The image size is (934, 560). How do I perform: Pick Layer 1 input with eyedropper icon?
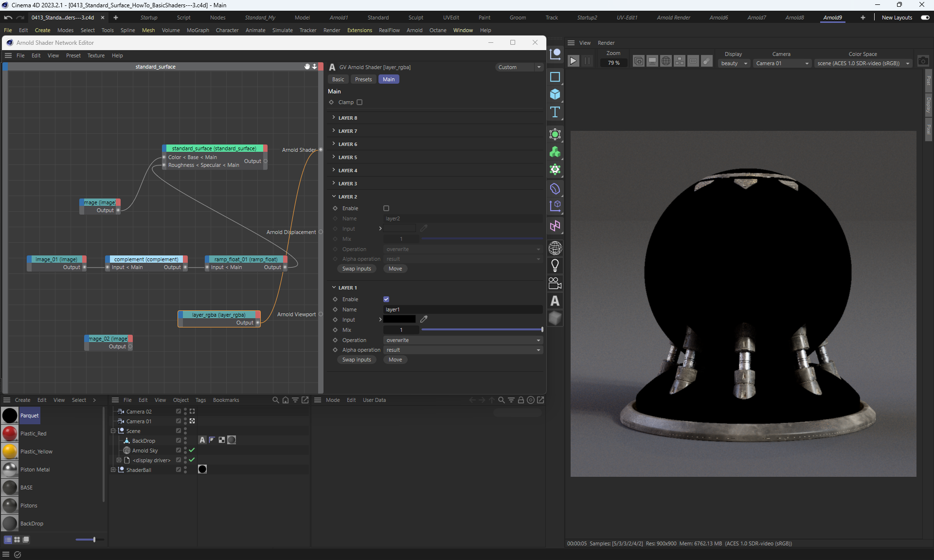(x=424, y=320)
